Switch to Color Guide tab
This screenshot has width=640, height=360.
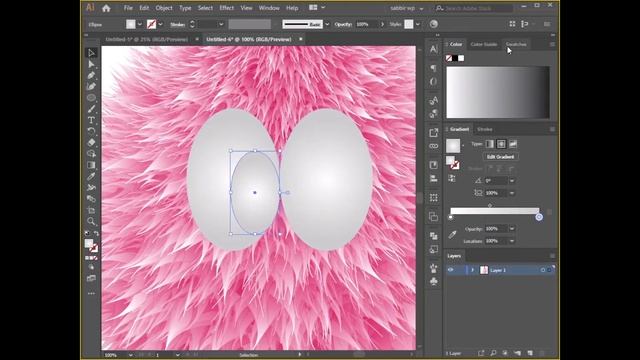click(484, 44)
